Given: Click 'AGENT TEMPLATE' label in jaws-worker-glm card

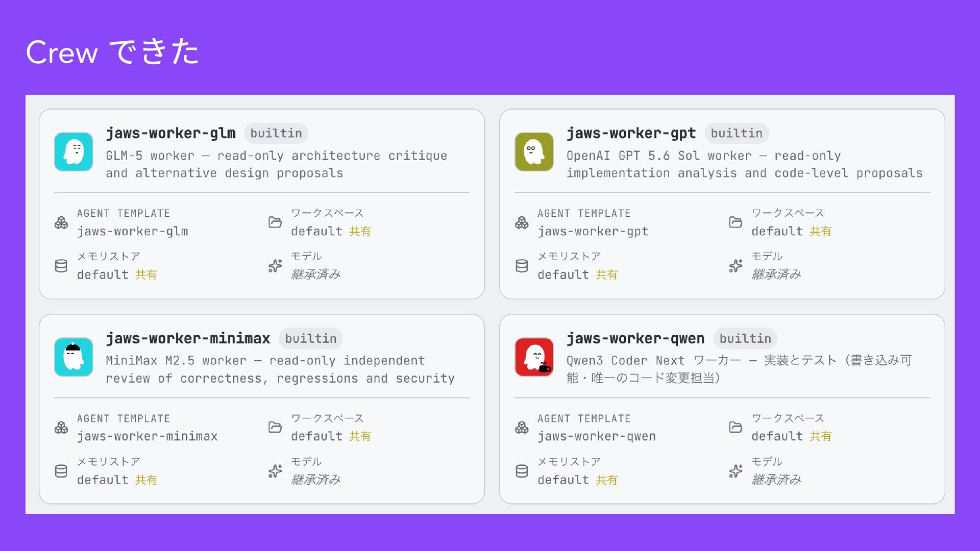Looking at the screenshot, I should click(x=124, y=214).
